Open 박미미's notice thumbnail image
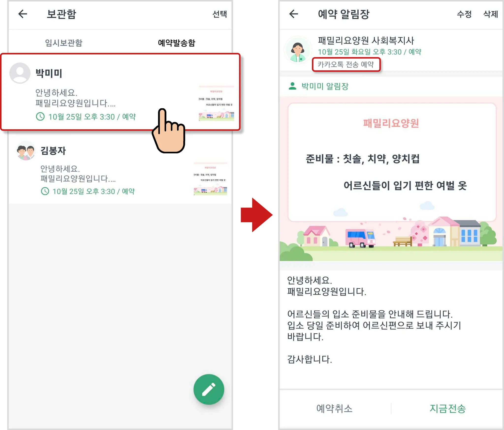 [x=216, y=104]
